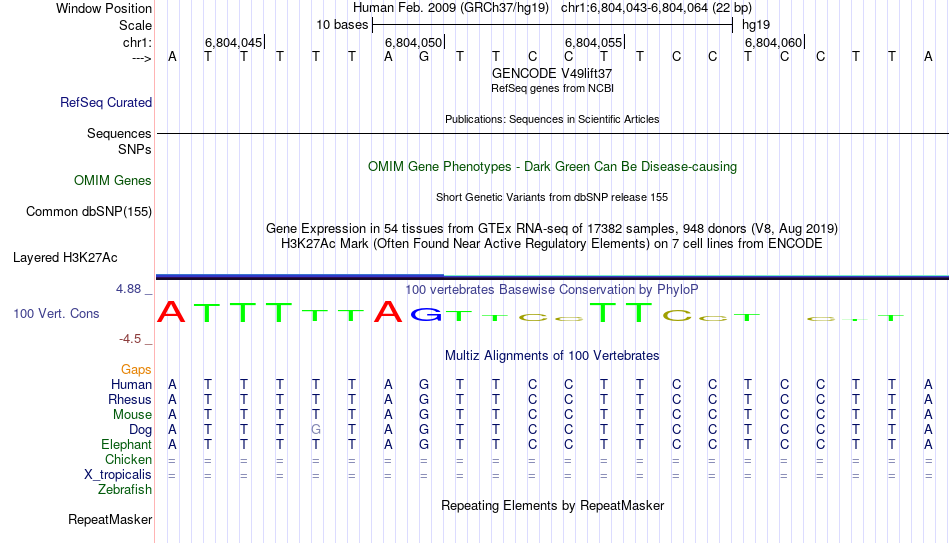This screenshot has height=543, width=950.
Task: Click the H3K27Ac Mark ENCODE track title
Action: coord(552,244)
